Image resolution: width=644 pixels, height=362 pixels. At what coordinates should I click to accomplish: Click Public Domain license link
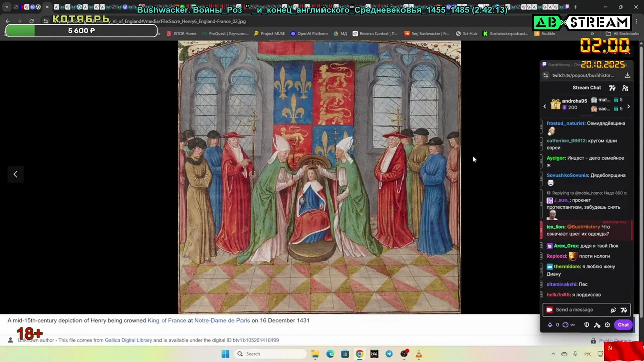(x=615, y=341)
